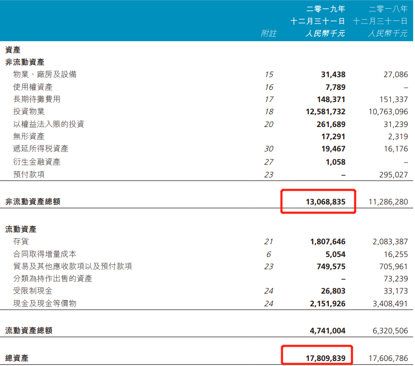Select the 二零一八年 column heading
The width and height of the screenshot is (415, 366).
click(388, 9)
